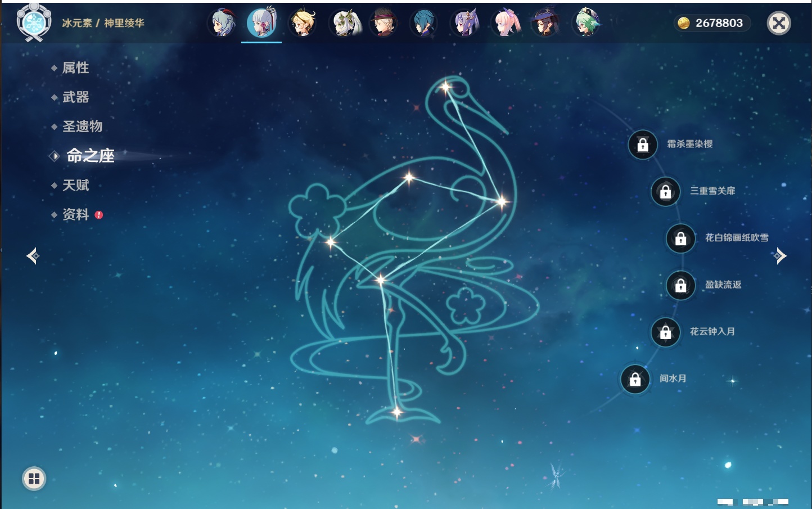
Task: Open the locked 花云钟入月 constellation node
Action: tap(666, 332)
